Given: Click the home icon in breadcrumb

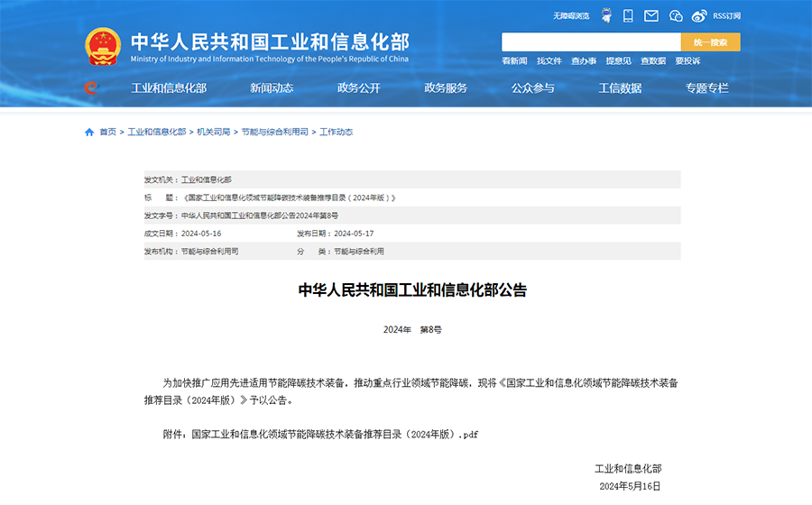Looking at the screenshot, I should click(x=89, y=132).
